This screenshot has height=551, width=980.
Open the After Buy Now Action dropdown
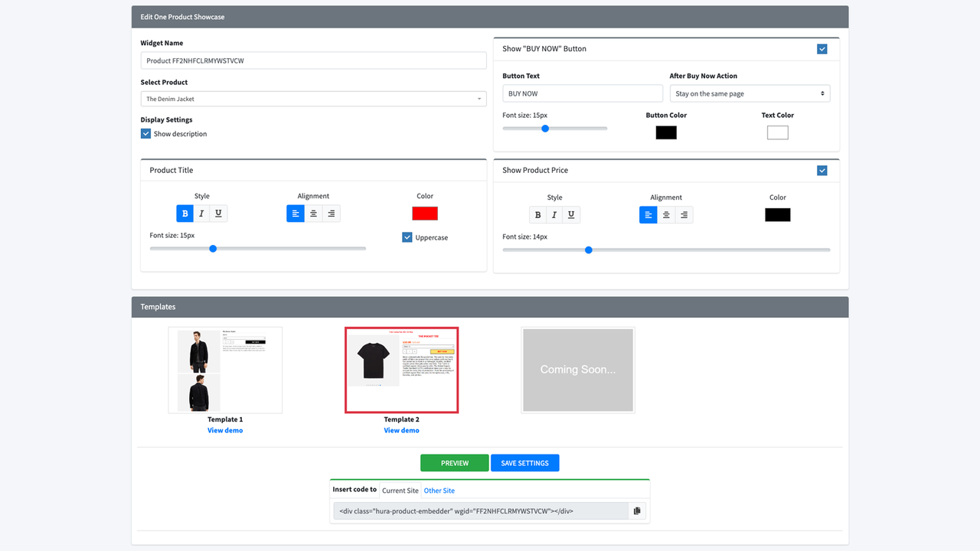750,93
